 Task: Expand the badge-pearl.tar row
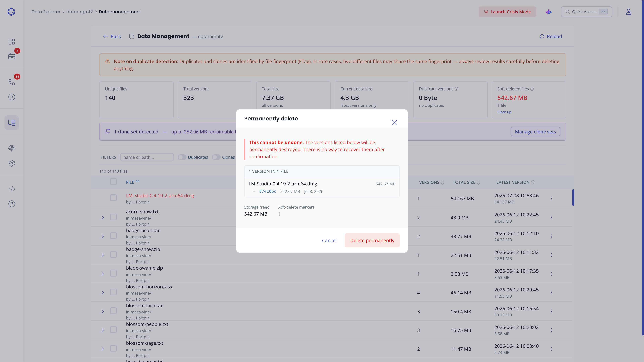(103, 236)
